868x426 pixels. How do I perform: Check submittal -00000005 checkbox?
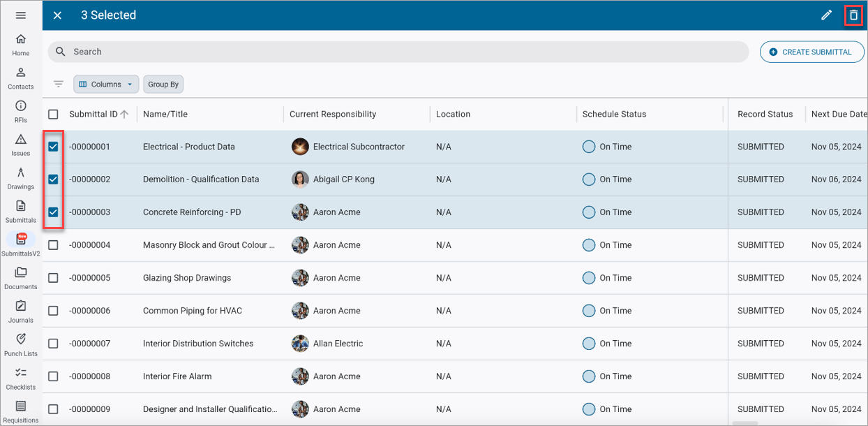tap(53, 278)
